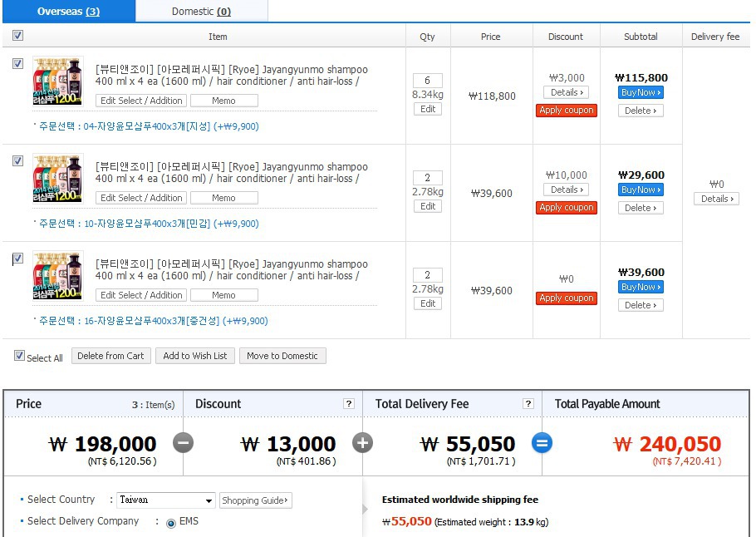Delete the ₩29,600 subtotal item
The image size is (756, 537).
coord(641,208)
